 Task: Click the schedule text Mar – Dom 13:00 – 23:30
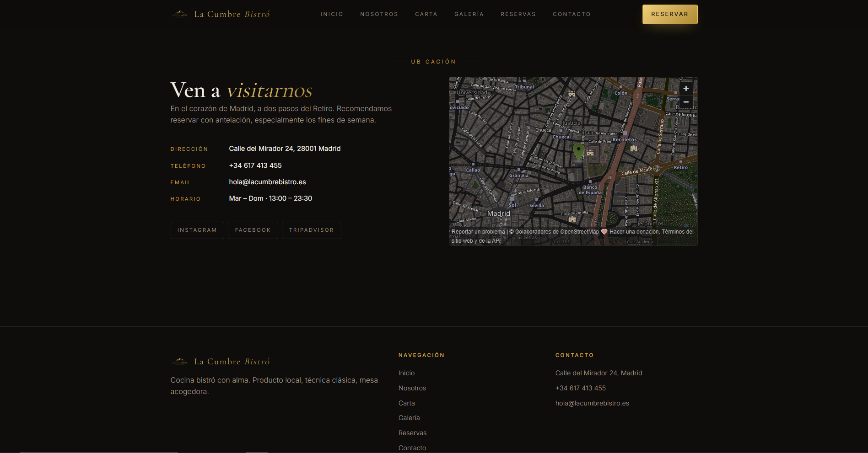coord(270,198)
